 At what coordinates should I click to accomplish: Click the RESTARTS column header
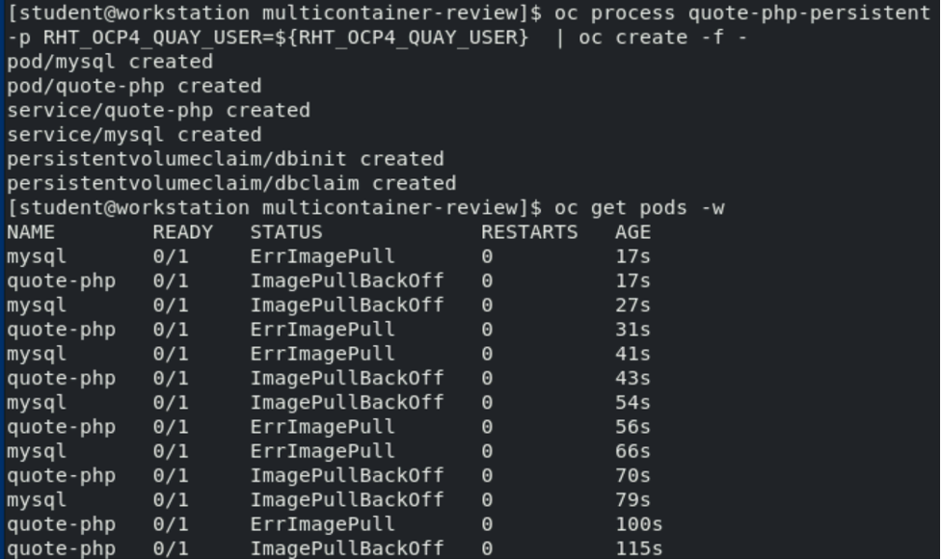528,231
